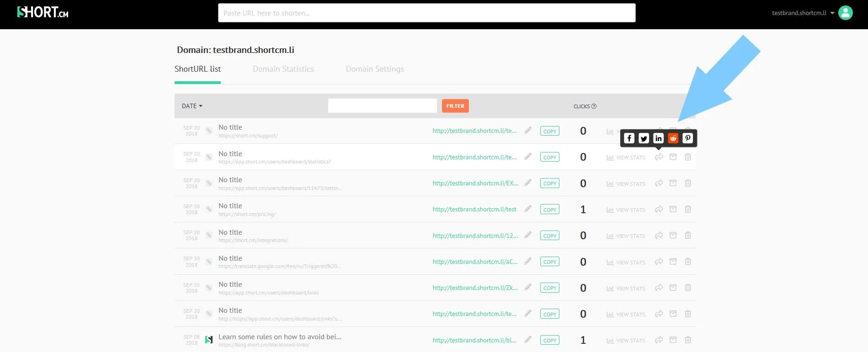The image size is (868, 352).
Task: View stats for the short.cm/pricing link
Action: 626,210
